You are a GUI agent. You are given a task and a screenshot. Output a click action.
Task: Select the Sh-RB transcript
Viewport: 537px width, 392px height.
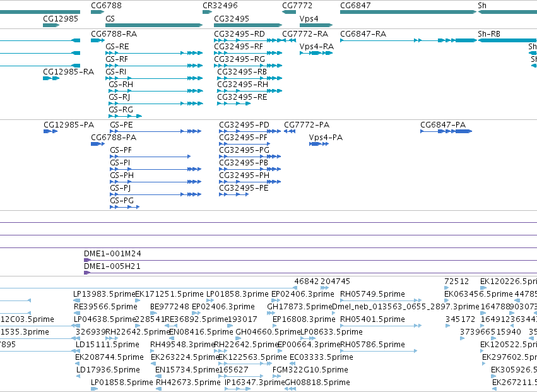tap(507, 40)
